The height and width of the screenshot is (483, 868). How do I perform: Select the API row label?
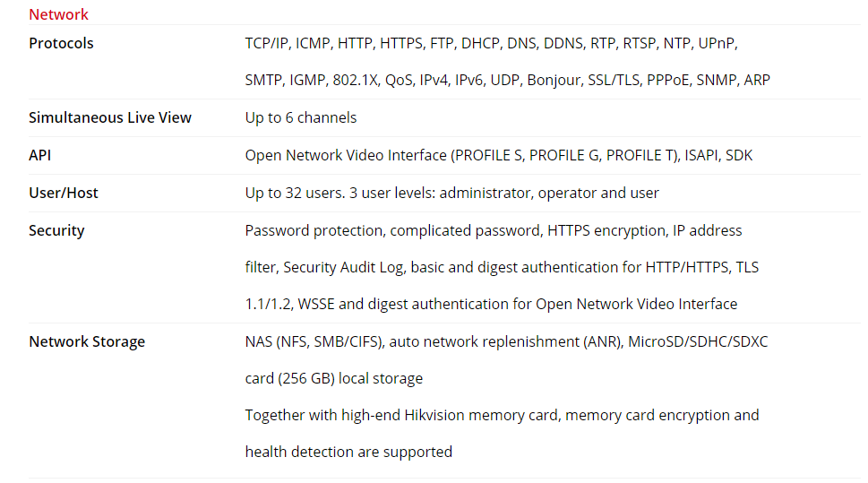(39, 155)
